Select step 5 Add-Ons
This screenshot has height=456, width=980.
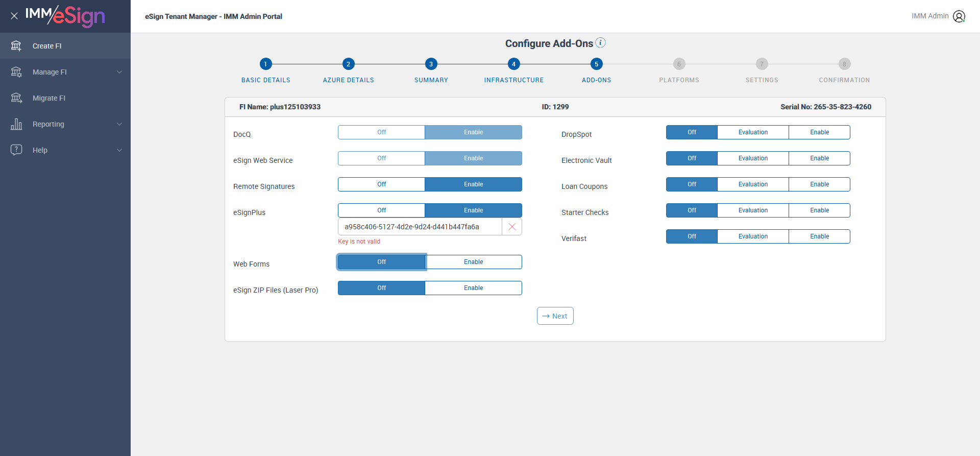coord(596,64)
